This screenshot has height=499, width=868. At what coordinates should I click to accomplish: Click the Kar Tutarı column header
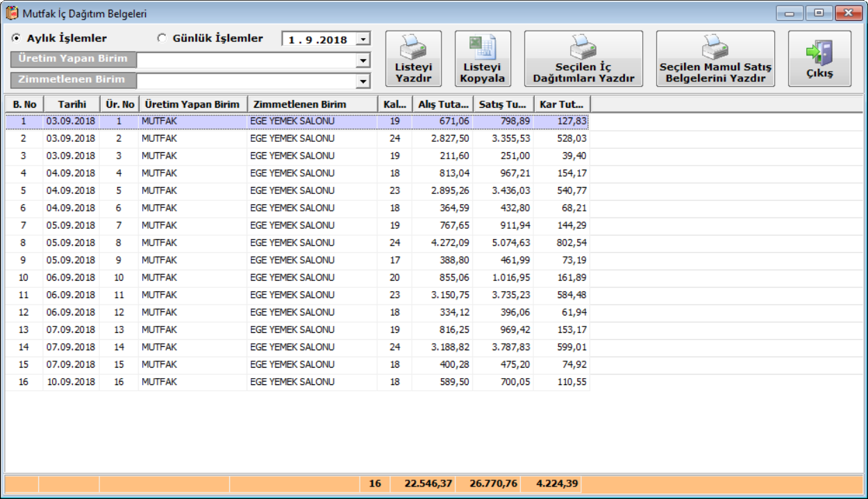(561, 104)
